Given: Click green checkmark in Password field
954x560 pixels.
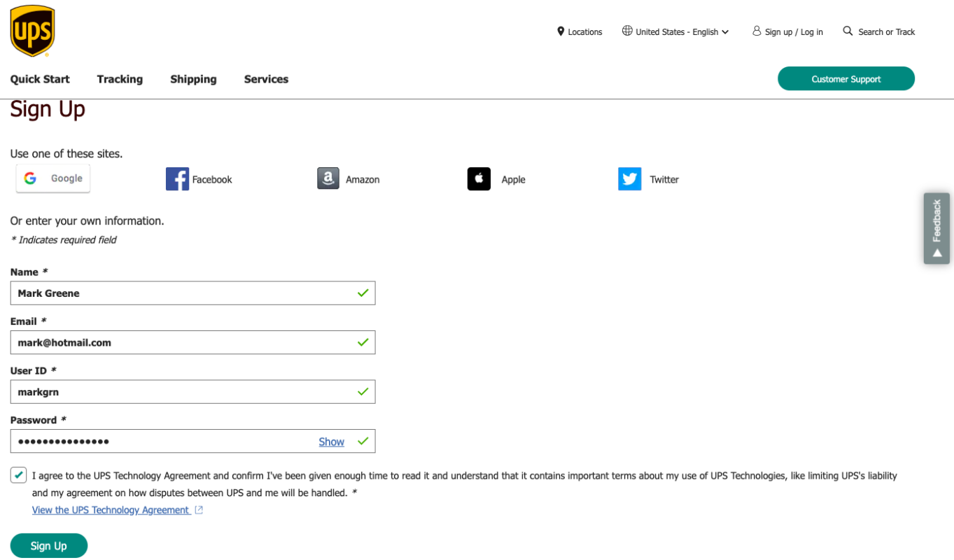Looking at the screenshot, I should coord(363,441).
